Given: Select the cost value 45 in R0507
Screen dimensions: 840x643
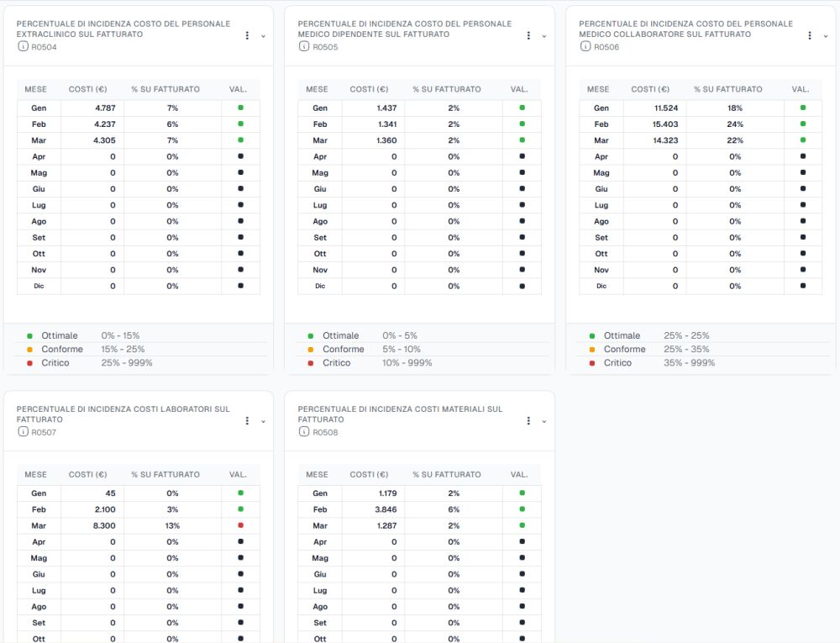Looking at the screenshot, I should (110, 493).
